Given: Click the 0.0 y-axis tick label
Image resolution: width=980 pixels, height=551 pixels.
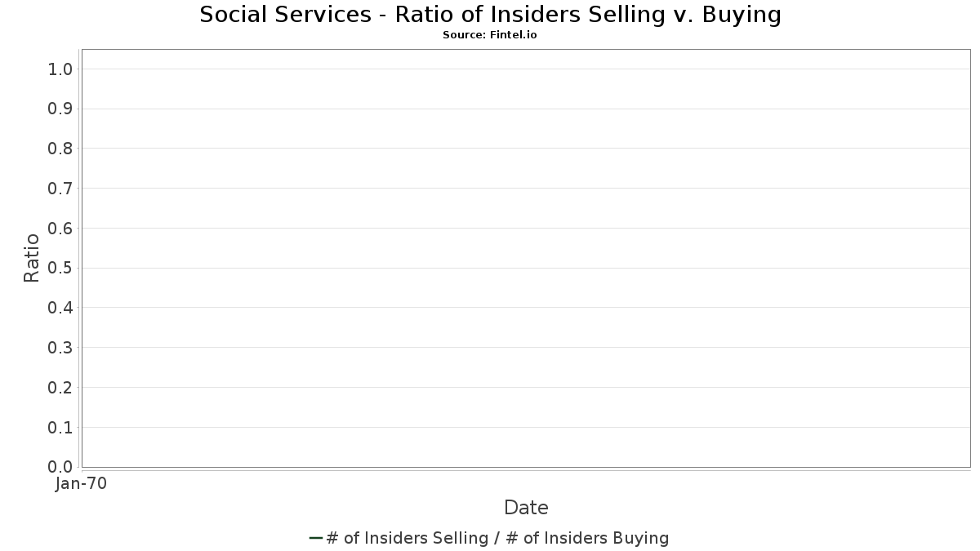Looking at the screenshot, I should click(61, 467).
